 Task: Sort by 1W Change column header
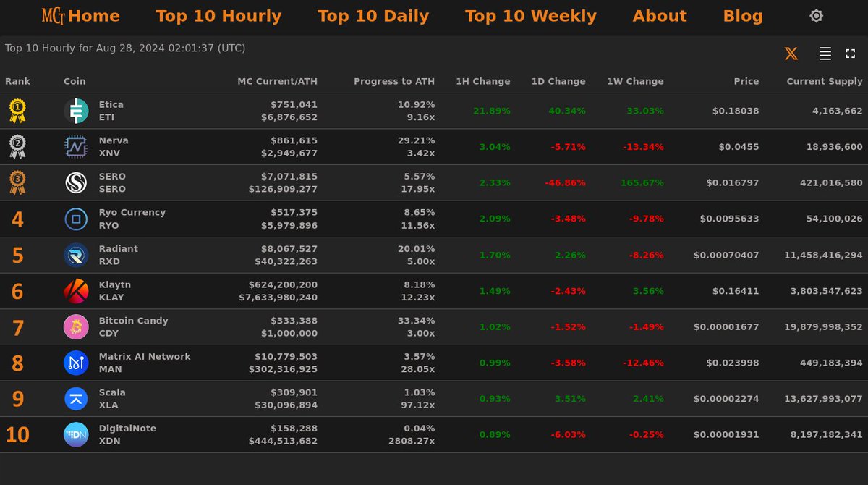pos(635,82)
